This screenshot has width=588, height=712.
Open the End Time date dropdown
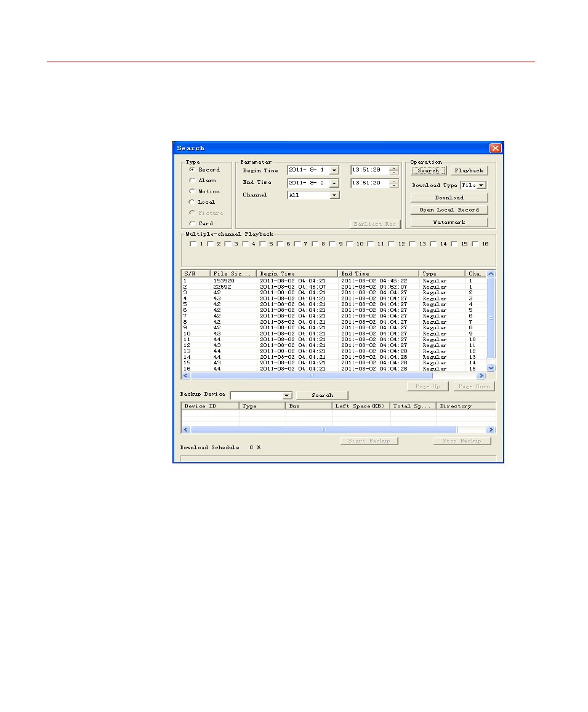(334, 183)
